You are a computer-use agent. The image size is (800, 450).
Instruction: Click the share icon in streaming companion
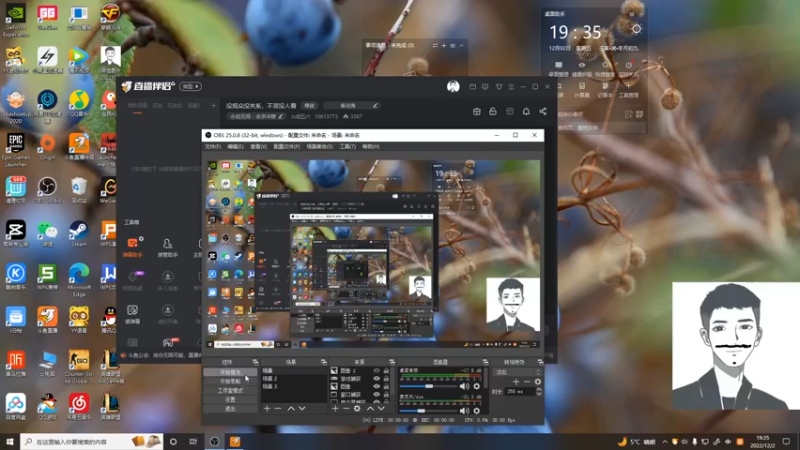click(543, 111)
